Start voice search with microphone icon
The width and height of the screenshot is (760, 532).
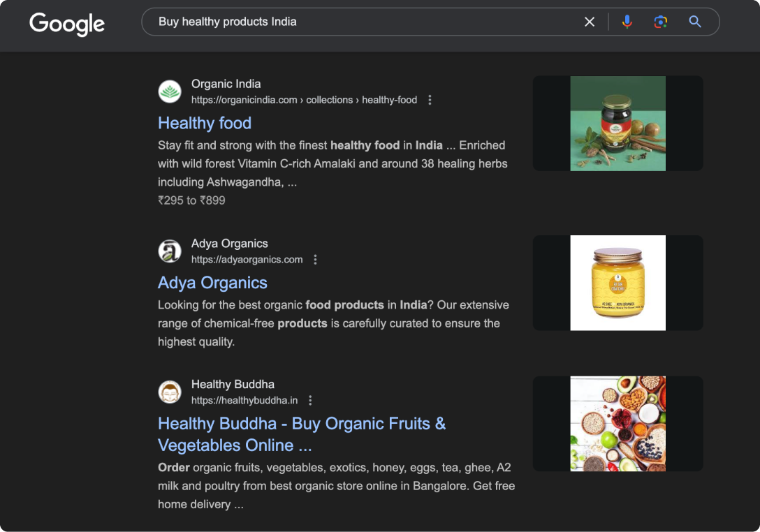[x=627, y=22]
